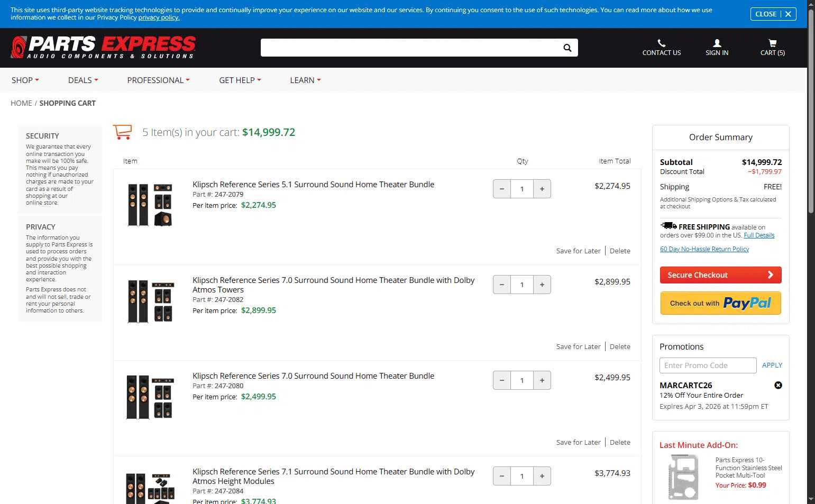815x504 pixels.
Task: Save part 247-2080 bundle for later
Action: 579,443
